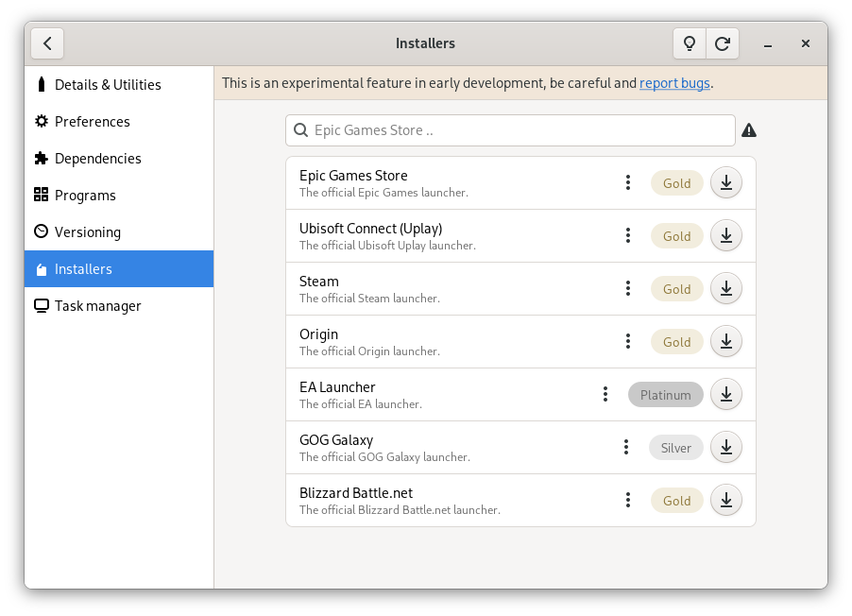The height and width of the screenshot is (616, 852).
Task: Open the Ubisoft Connect options menu
Action: pos(628,236)
